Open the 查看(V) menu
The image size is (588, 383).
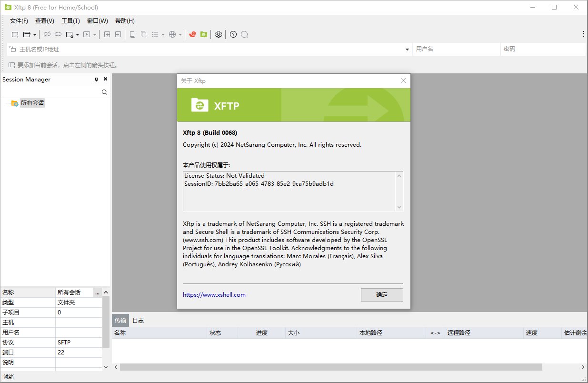coord(45,21)
